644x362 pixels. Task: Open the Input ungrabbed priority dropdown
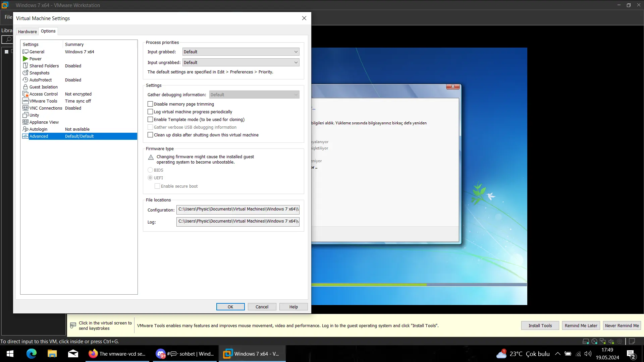[241, 62]
